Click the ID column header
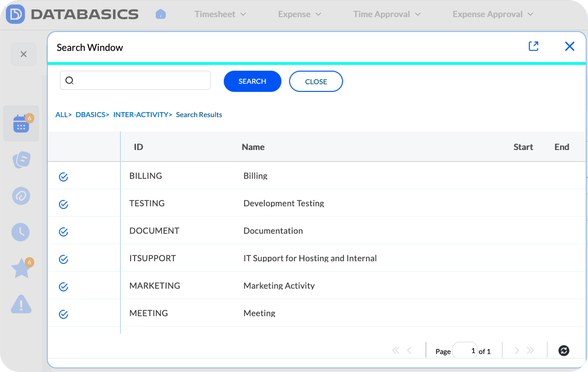Viewport: 588px width, 372px height. coord(138,147)
